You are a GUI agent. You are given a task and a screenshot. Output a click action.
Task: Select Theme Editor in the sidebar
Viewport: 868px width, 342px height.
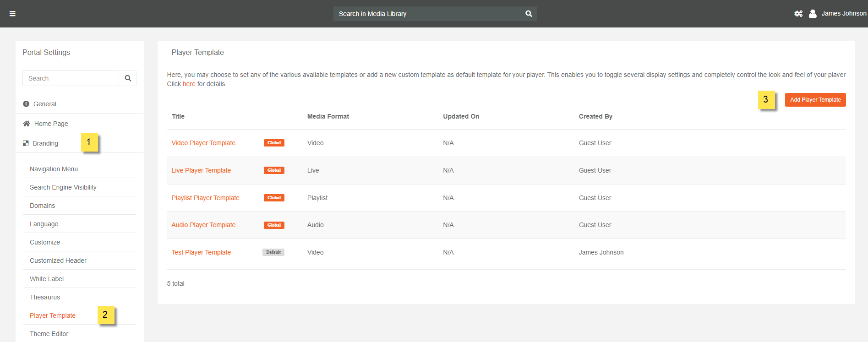tap(49, 334)
